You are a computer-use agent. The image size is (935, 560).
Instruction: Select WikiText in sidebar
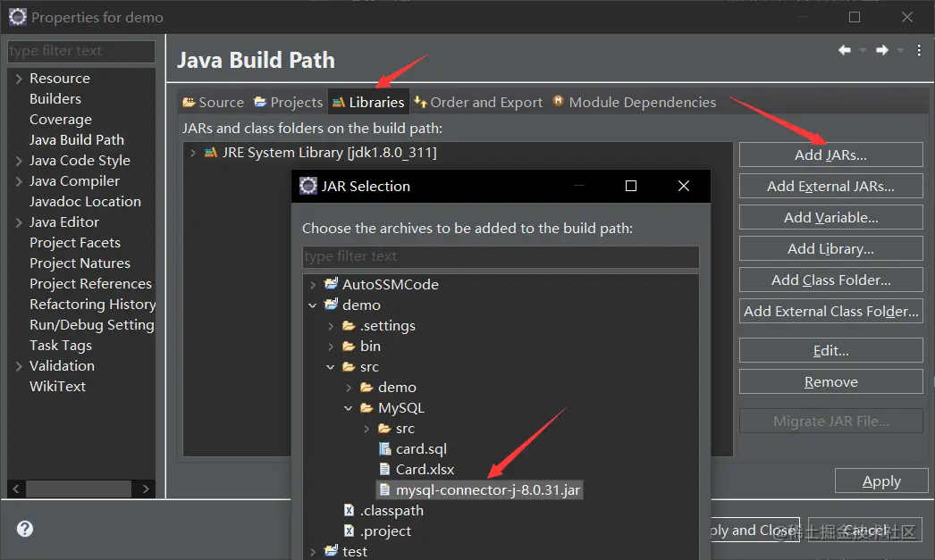(58, 387)
